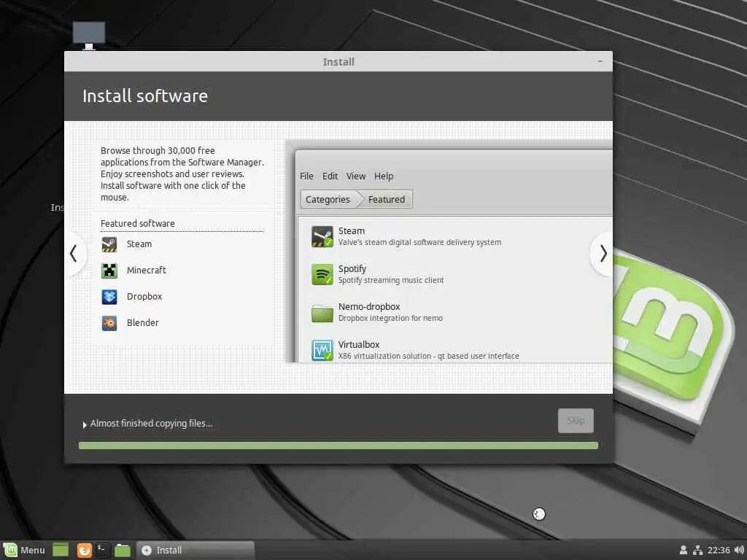Minimize the Install window

pyautogui.click(x=600, y=61)
